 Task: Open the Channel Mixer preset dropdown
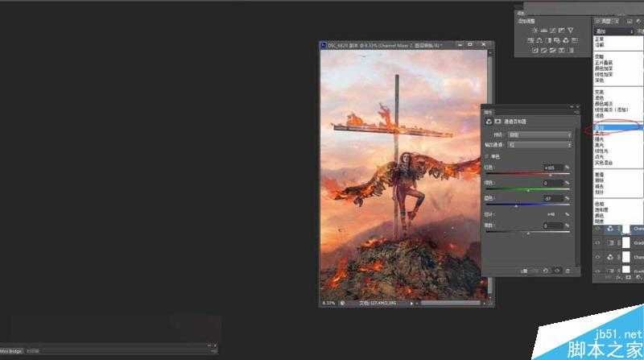[541, 134]
